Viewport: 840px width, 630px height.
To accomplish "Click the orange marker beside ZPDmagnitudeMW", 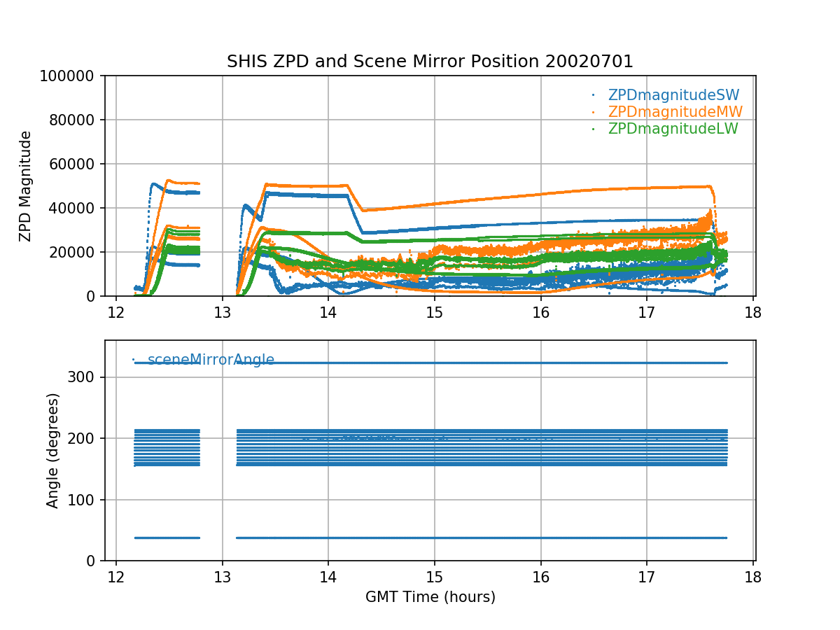I will click(x=593, y=112).
